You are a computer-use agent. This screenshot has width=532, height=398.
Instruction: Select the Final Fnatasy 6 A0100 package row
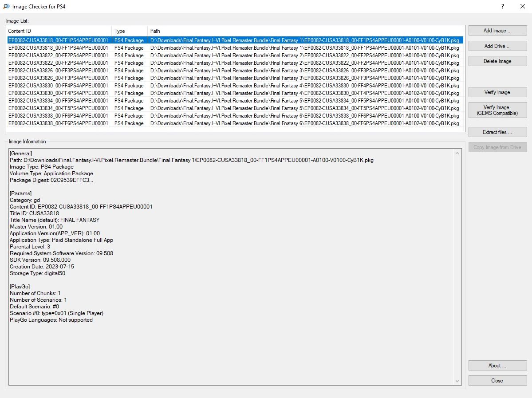(x=235, y=116)
